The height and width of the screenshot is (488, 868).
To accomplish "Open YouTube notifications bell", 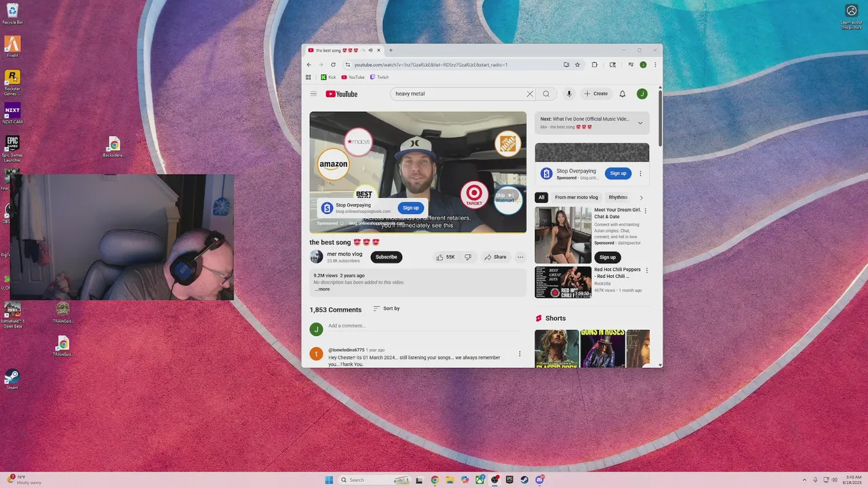I will 623,94.
